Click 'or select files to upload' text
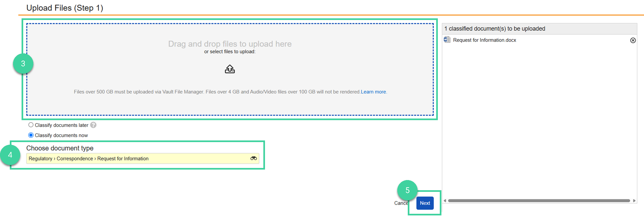This screenshot has width=644, height=220. click(230, 52)
